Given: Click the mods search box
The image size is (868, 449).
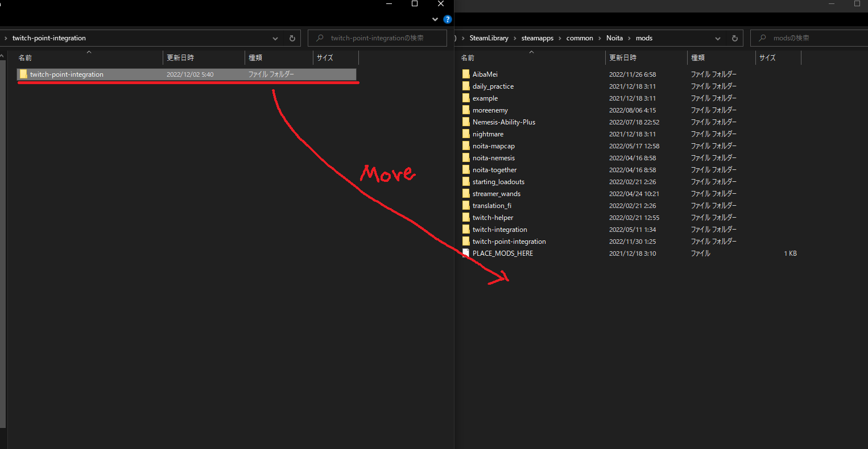Looking at the screenshot, I should (809, 38).
